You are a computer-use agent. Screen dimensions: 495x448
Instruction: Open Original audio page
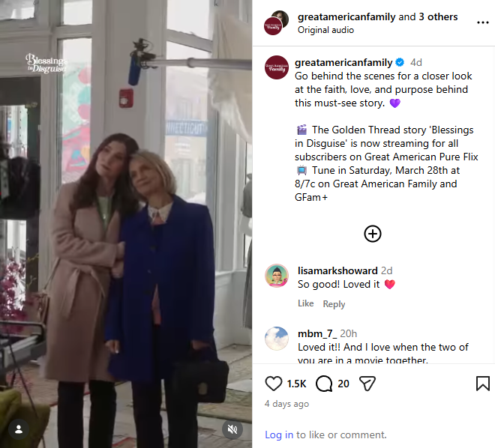pyautogui.click(x=325, y=30)
